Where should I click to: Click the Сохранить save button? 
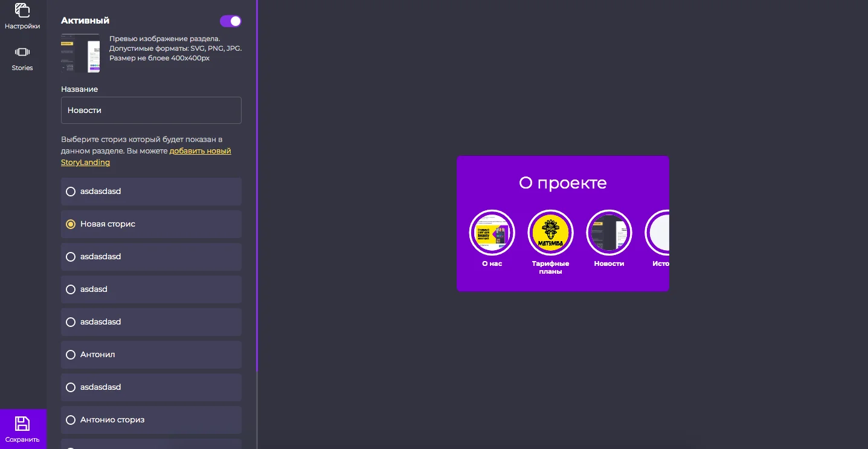[23, 429]
